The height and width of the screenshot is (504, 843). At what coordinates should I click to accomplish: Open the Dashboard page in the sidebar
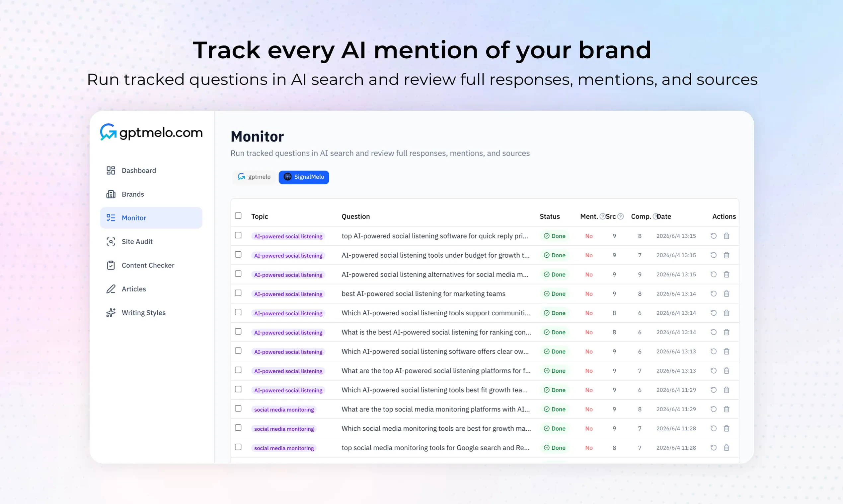pyautogui.click(x=151, y=170)
